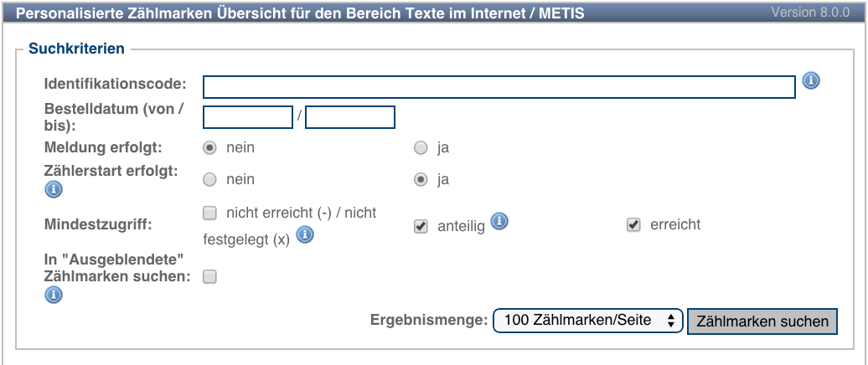The height and width of the screenshot is (365, 868).
Task: Open the info icon beside the Identifikationscode field
Action: (810, 80)
